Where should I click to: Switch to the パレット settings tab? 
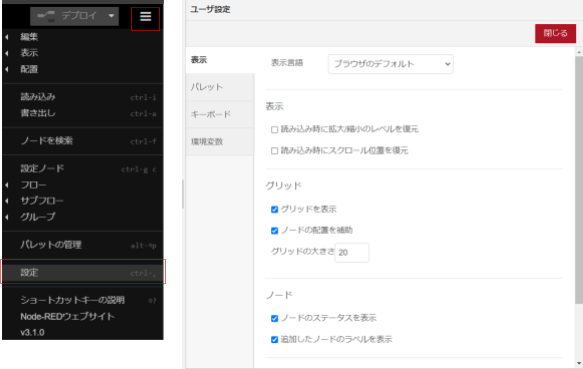[220, 87]
